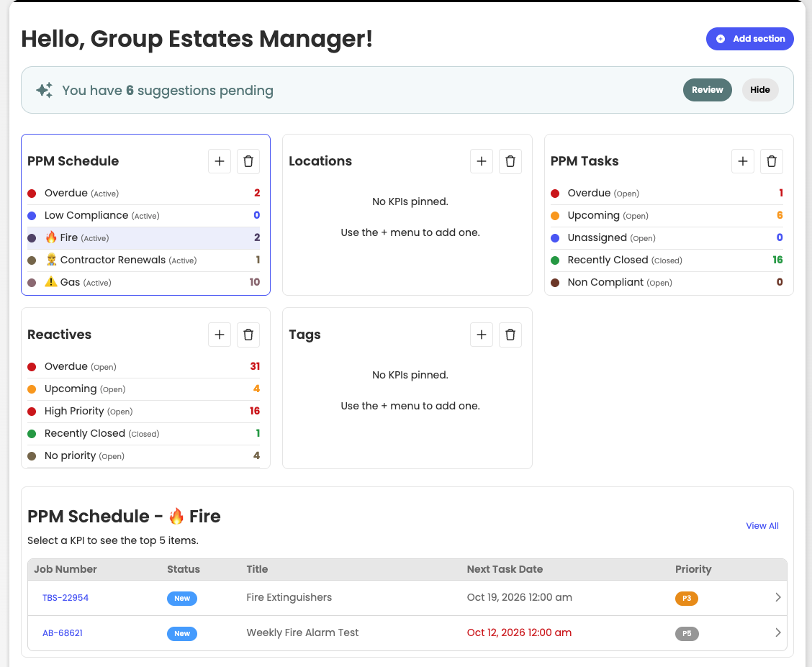This screenshot has width=812, height=667.
Task: Click the Next Task Date column header
Action: [505, 569]
